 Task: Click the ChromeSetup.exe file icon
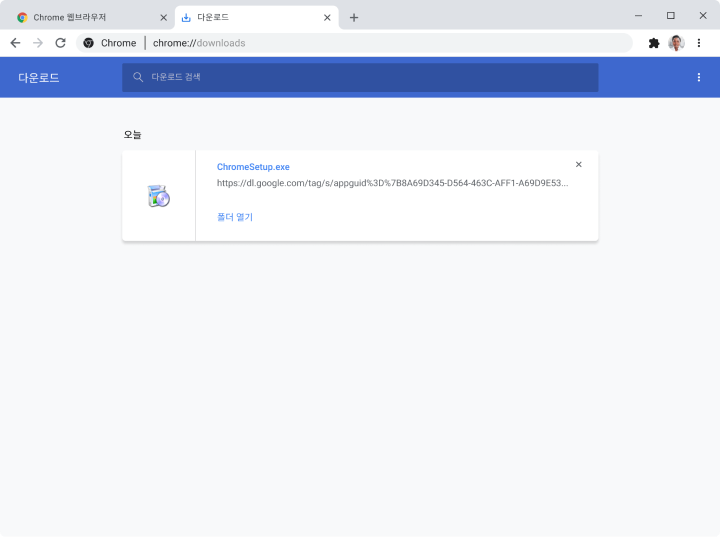coord(158,196)
